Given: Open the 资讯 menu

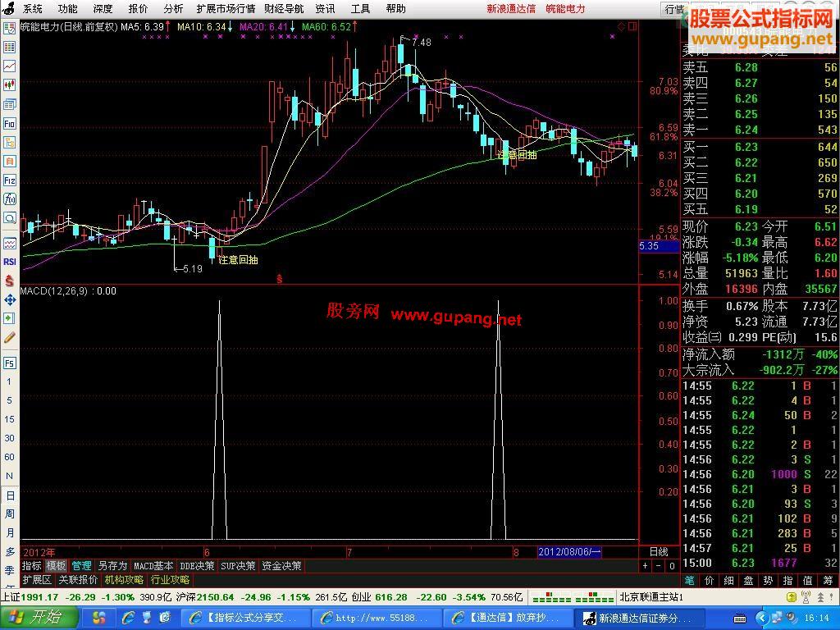Looking at the screenshot, I should coord(325,8).
